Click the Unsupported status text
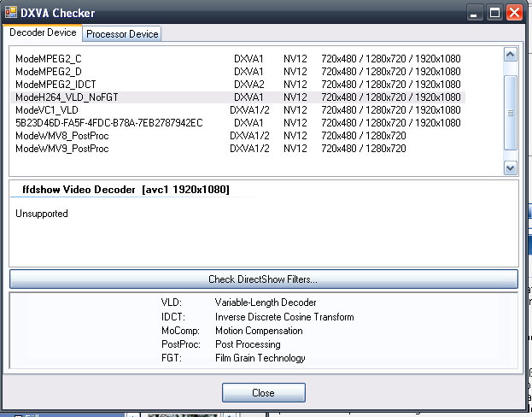Screen dimensions: 532x417 [42, 214]
